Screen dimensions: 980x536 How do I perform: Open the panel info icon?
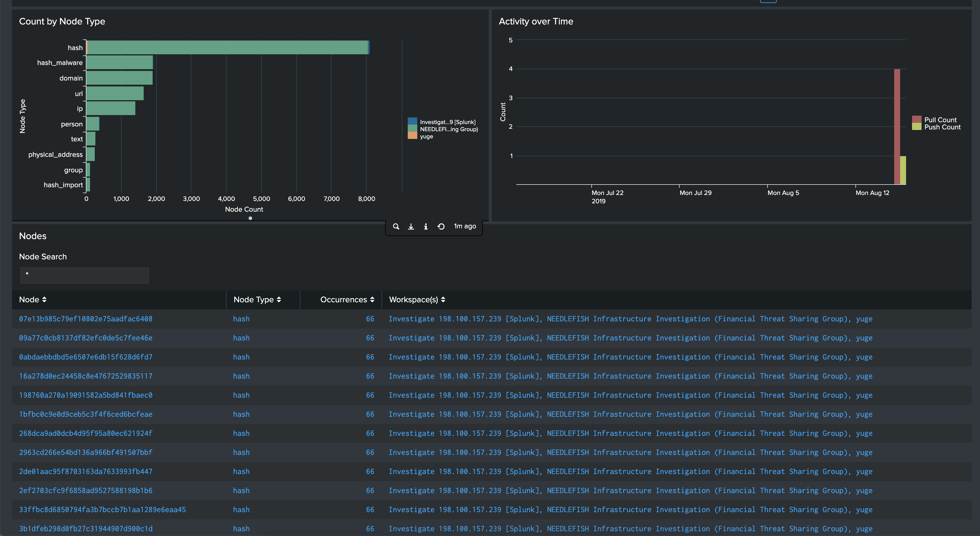pos(426,226)
